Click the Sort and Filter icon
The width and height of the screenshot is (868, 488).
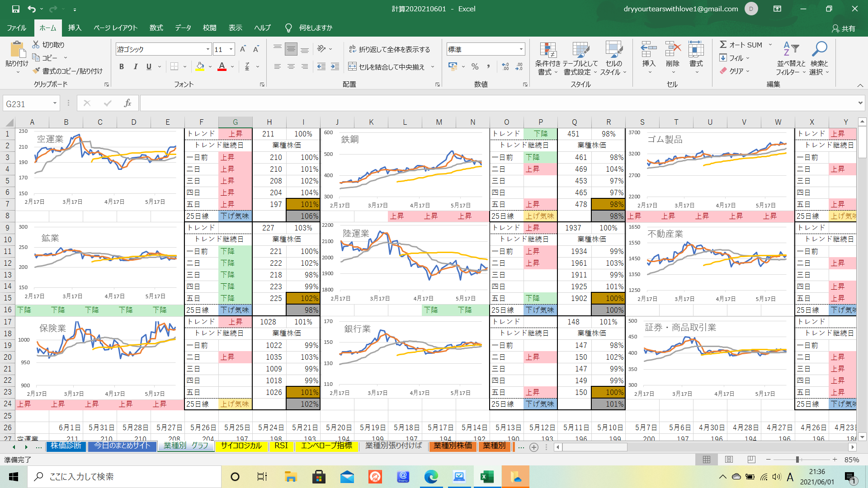tap(791, 49)
